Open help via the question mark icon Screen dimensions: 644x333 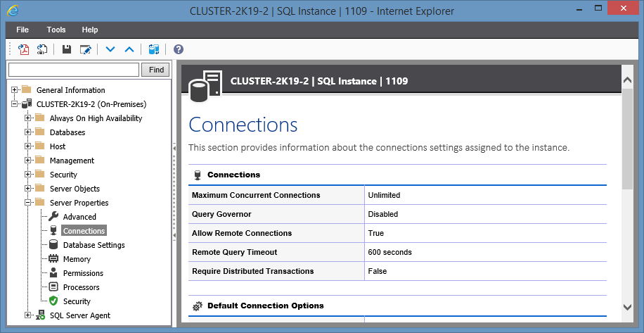click(x=179, y=50)
